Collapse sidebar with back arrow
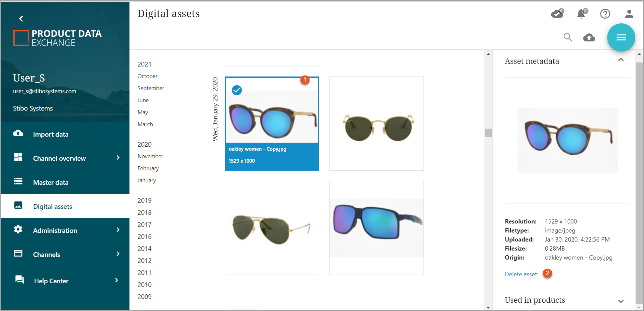Image resolution: width=644 pixels, height=311 pixels. [x=21, y=19]
